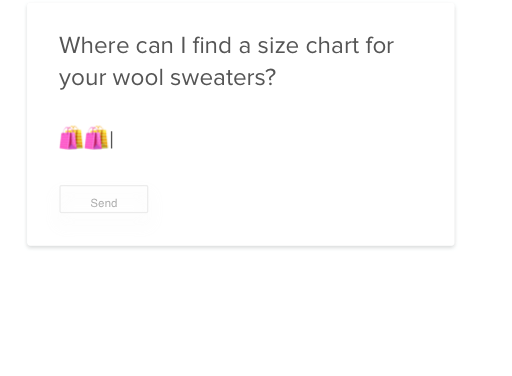
Task: Select the first shopping bags emoji
Action: [71, 138]
